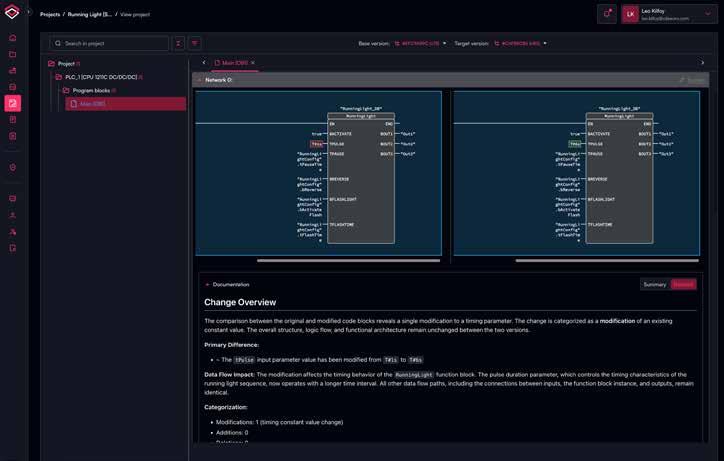This screenshot has width=724, height=461.
Task: Focus the Search in project field
Action: tap(109, 43)
